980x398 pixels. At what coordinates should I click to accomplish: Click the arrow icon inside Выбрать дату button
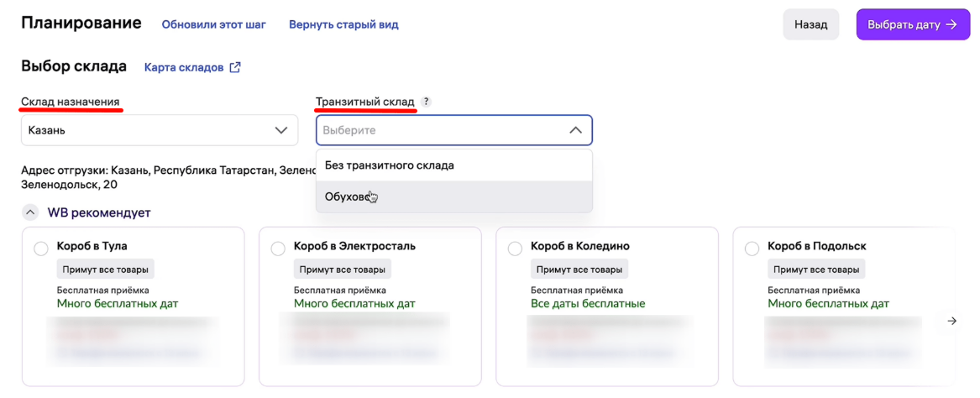tap(951, 24)
